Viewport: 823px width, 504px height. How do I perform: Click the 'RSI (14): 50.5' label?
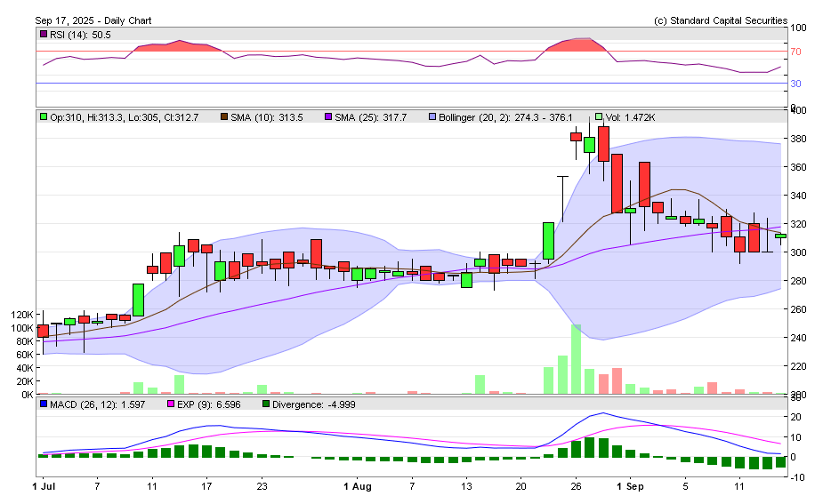[x=80, y=35]
